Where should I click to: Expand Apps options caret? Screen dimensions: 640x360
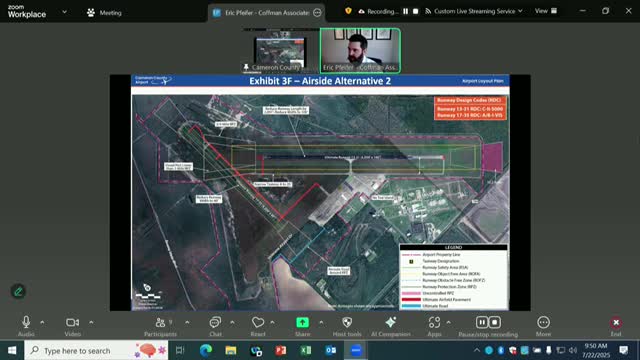(448, 322)
